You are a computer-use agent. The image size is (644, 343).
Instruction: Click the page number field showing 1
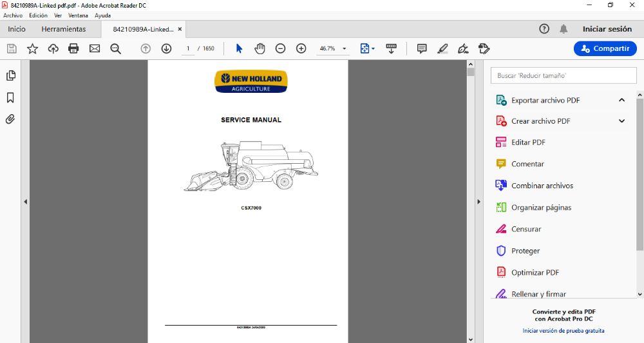tap(188, 48)
